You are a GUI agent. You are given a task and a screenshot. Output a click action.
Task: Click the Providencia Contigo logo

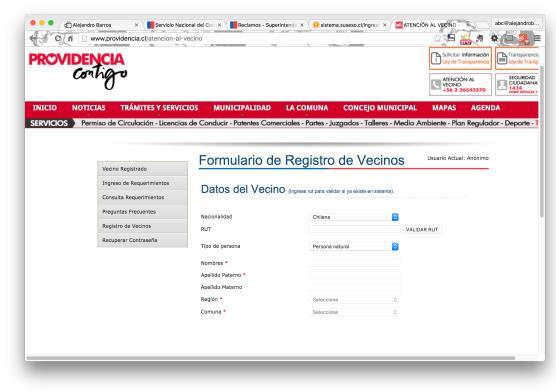click(x=78, y=71)
